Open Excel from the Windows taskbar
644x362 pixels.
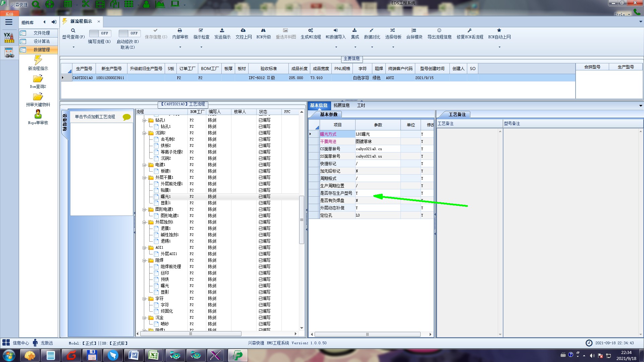point(154,355)
